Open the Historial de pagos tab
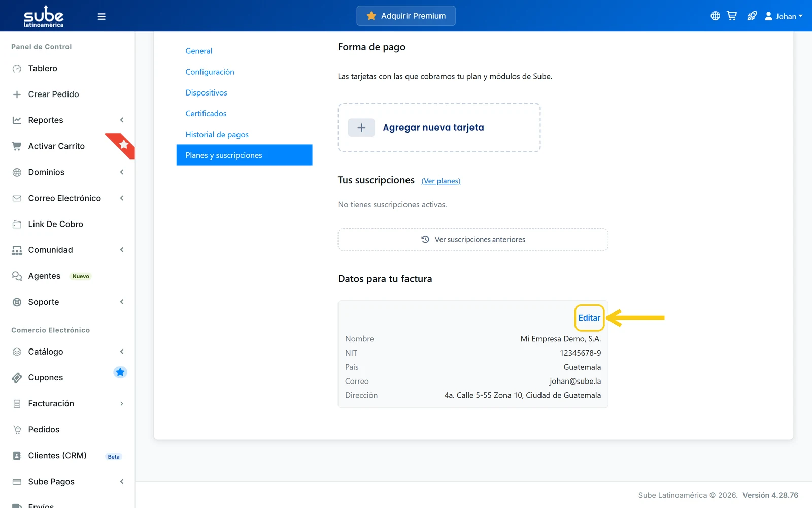Image resolution: width=812 pixels, height=508 pixels. tap(217, 134)
